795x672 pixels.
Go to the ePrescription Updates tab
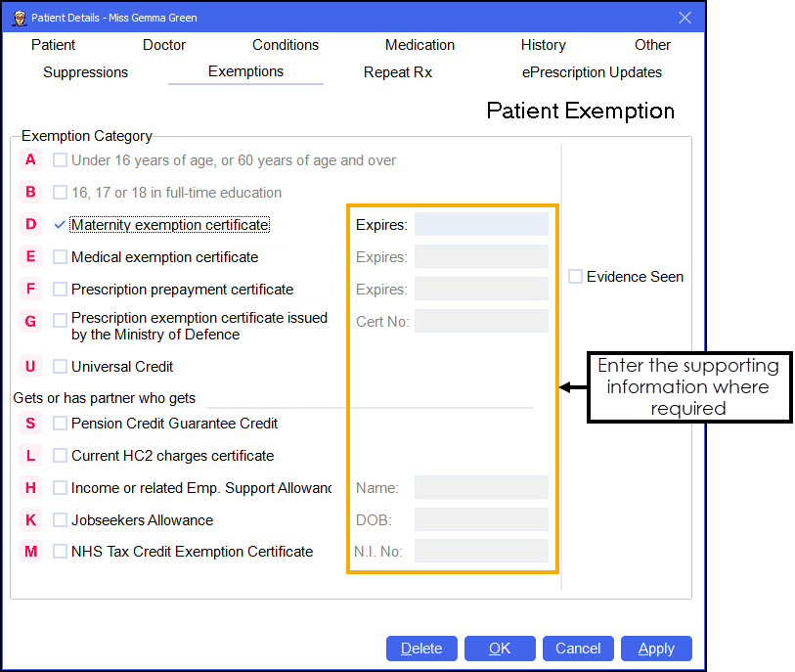[592, 72]
